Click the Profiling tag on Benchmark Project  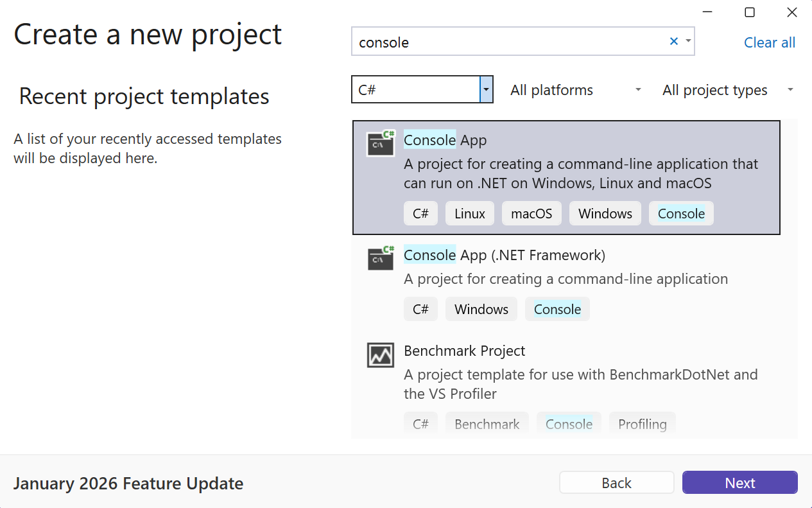click(642, 424)
